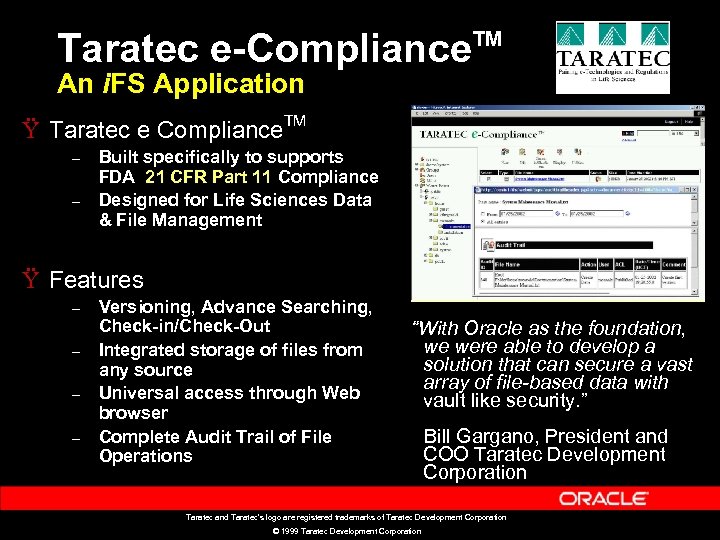Click the Check In/Check Out toolbar icon

coord(540,152)
